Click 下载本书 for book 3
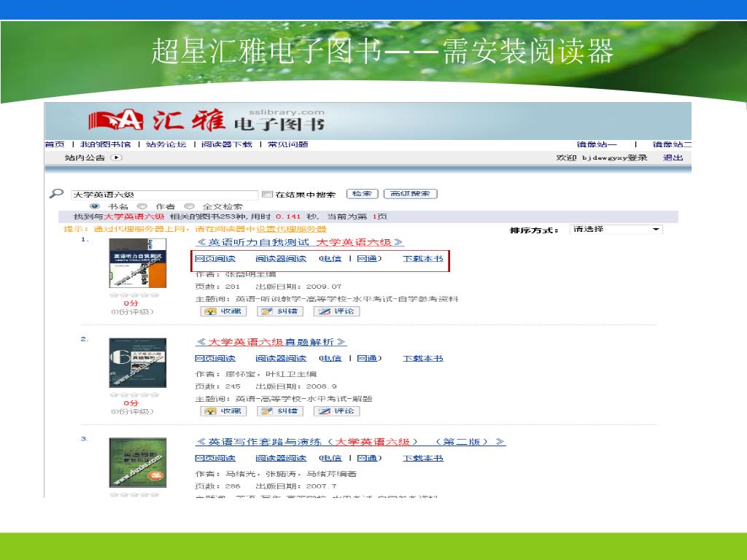747x560 pixels. coord(423,458)
